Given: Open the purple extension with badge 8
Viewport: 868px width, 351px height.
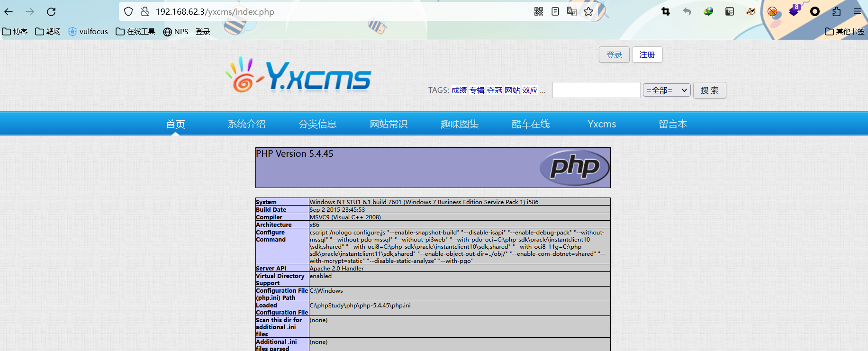Looking at the screenshot, I should point(794,10).
